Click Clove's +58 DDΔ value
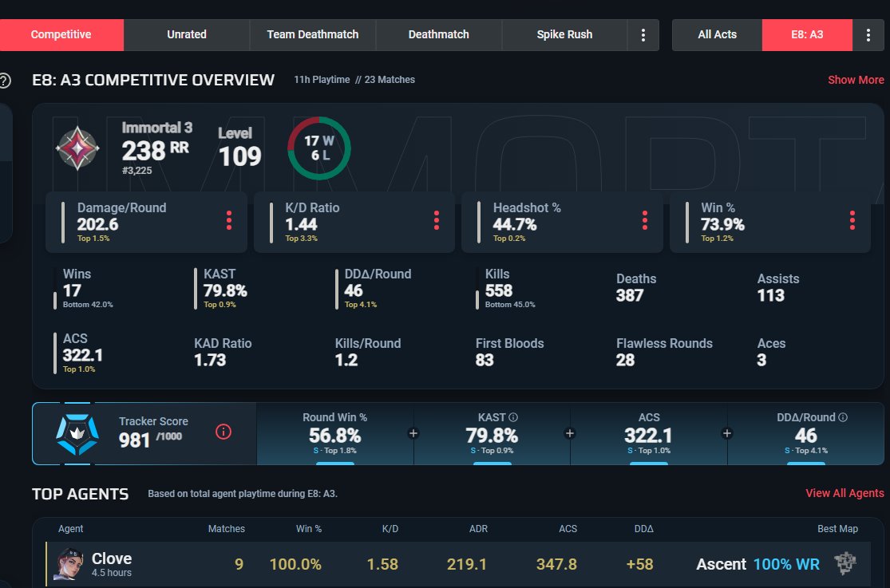The height and width of the screenshot is (588, 890). 639,564
